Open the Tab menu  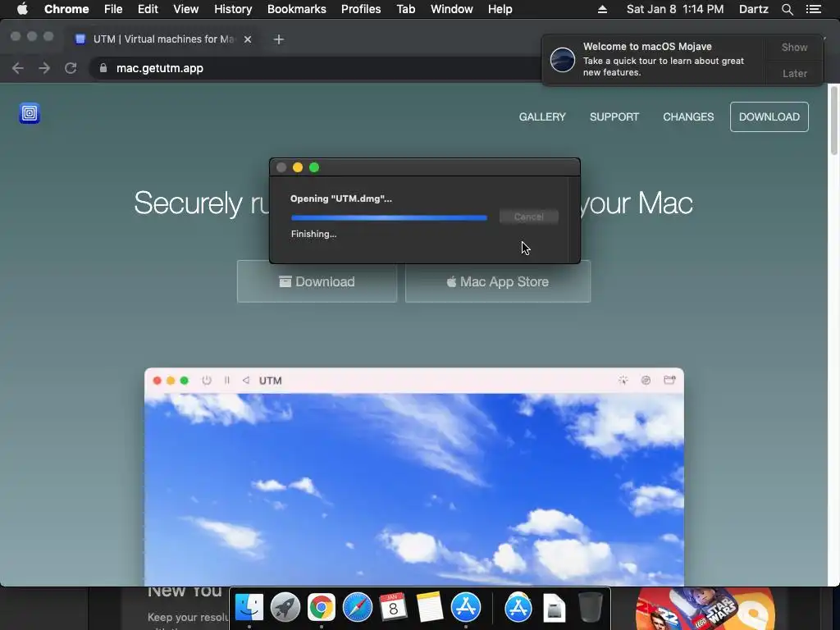coord(405,9)
